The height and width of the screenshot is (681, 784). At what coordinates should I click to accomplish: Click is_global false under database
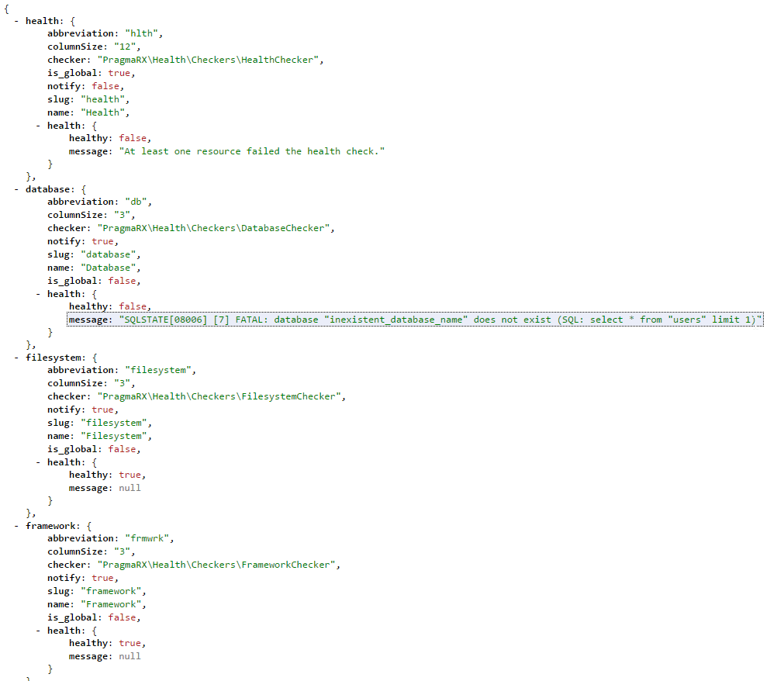pos(122,281)
